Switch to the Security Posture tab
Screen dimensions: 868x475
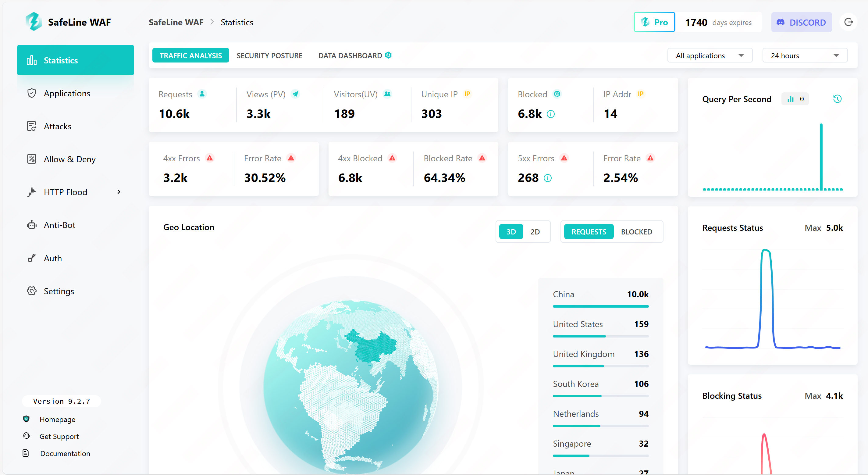point(269,55)
